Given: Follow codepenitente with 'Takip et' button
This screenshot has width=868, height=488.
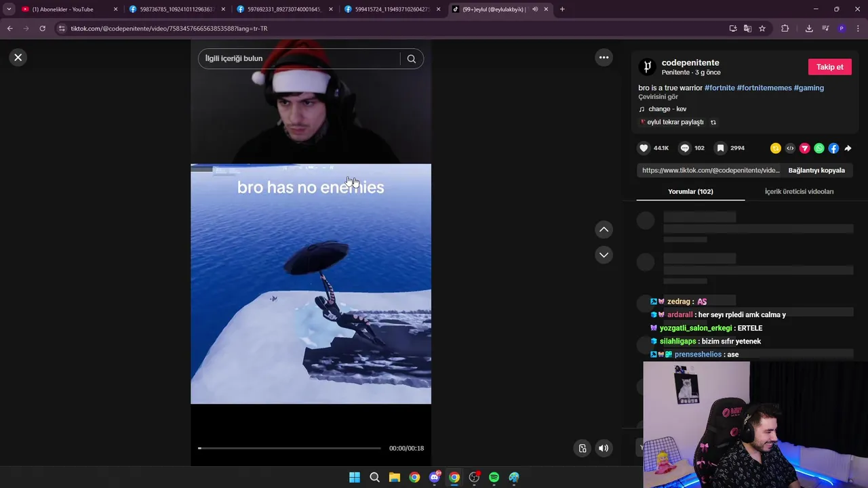Looking at the screenshot, I should click(x=829, y=67).
